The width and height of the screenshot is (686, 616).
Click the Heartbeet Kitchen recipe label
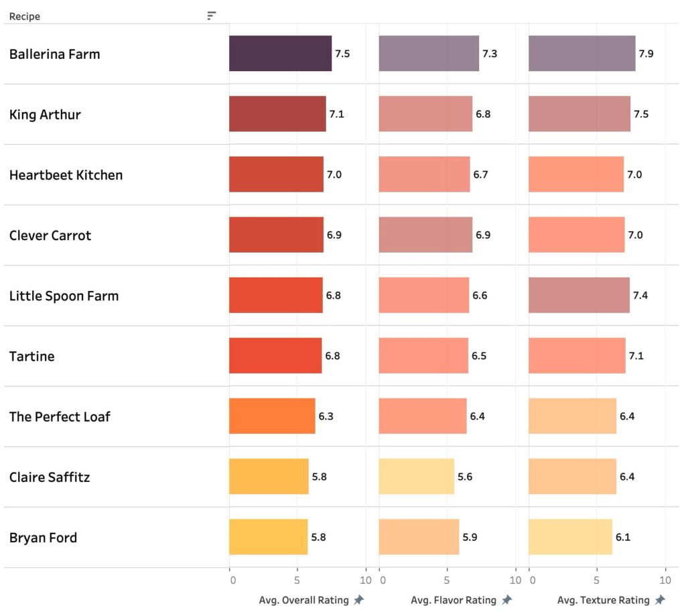pos(66,175)
